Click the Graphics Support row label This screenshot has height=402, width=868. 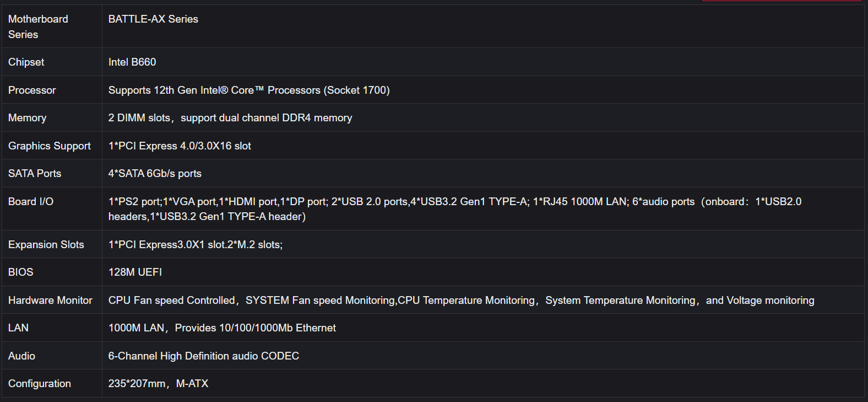[x=50, y=146]
